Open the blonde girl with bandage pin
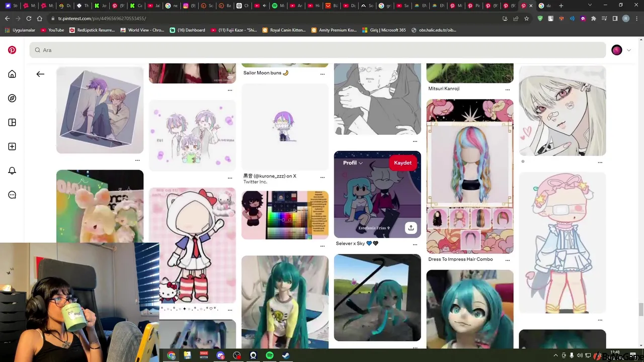 pyautogui.click(x=562, y=110)
